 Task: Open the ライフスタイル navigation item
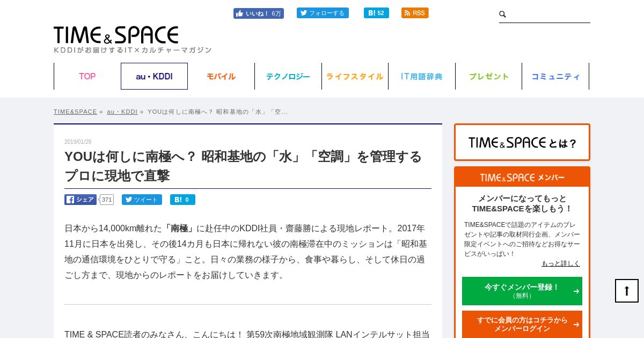(x=355, y=76)
